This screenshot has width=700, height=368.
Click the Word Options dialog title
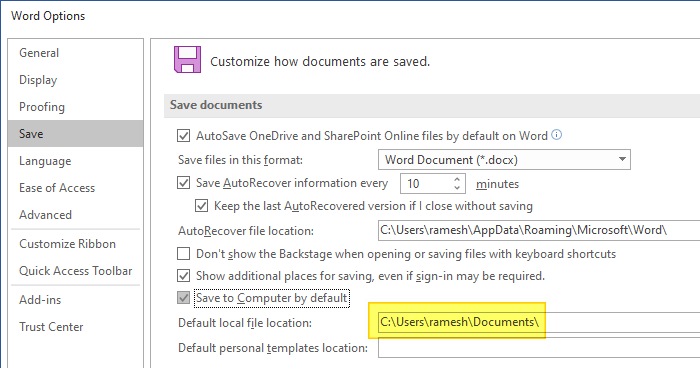[x=48, y=16]
